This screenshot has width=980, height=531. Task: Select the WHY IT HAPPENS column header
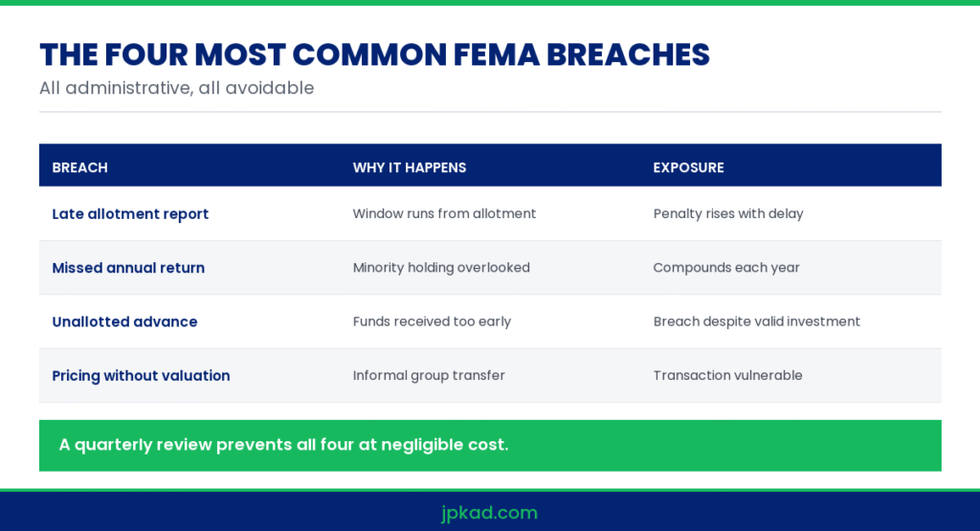pos(410,167)
